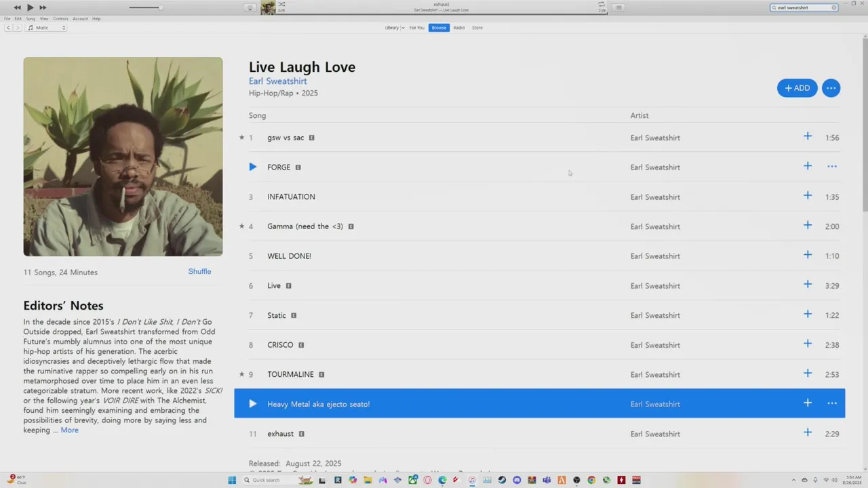Open the AirPlay output button
This screenshot has height=488, width=868.
[250, 7]
